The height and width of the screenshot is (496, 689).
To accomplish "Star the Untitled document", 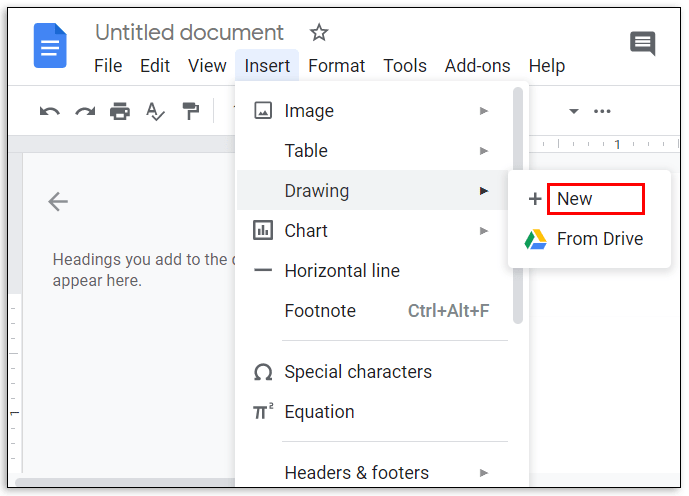I will click(319, 33).
